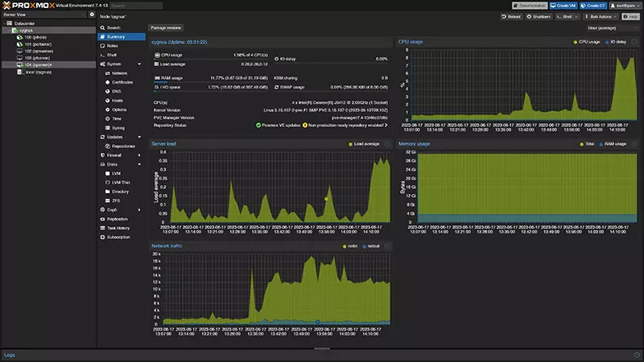Select local (cygnus) storage in tree
The height and width of the screenshot is (362, 644).
pos(38,72)
